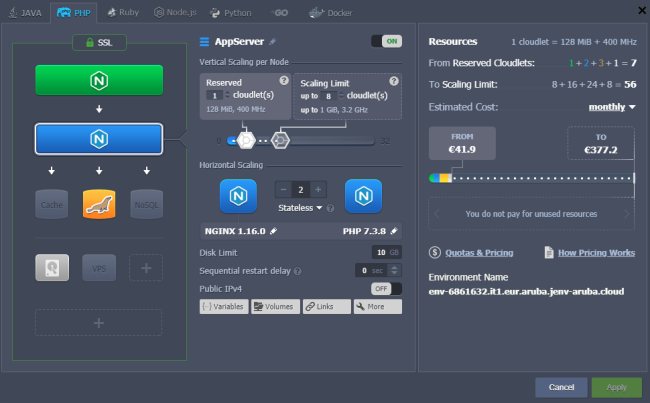Image resolution: width=650 pixels, height=403 pixels.
Task: Adjust the Scaling Limit spinner arrows
Action: pyautogui.click(x=341, y=96)
